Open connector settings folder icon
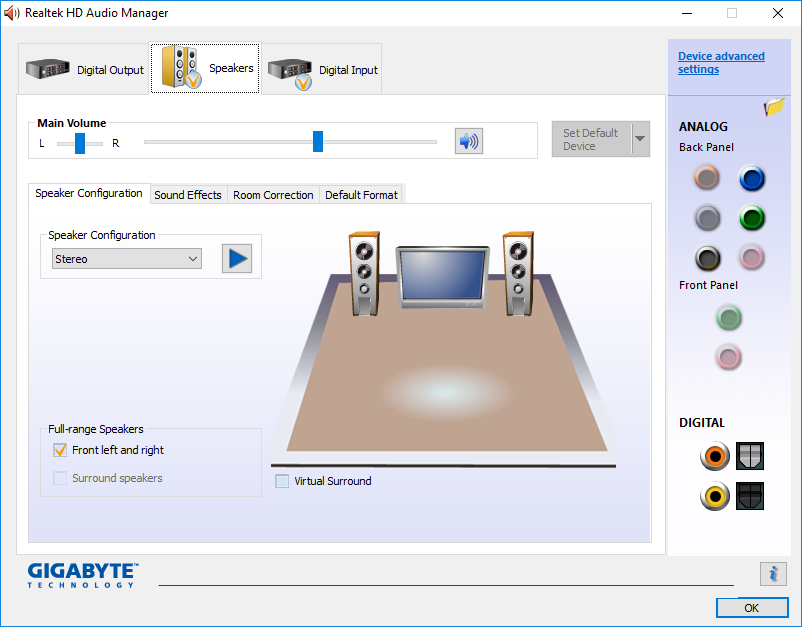This screenshot has width=802, height=627. [774, 107]
